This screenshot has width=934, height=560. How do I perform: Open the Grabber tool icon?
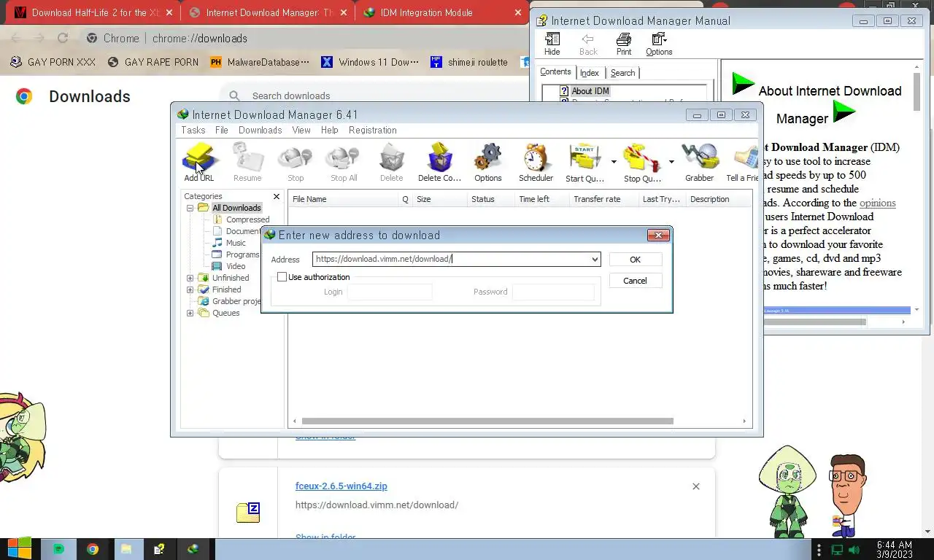(699, 162)
